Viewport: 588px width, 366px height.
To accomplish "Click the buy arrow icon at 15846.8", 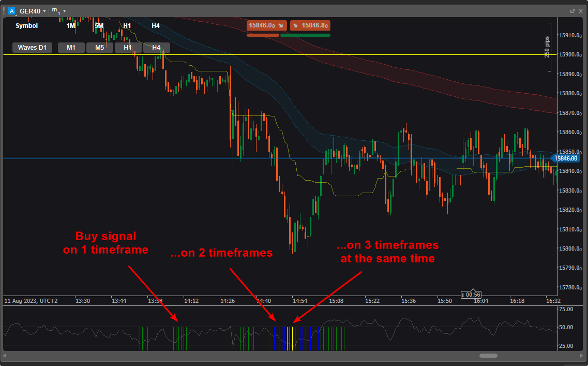I will click(296, 25).
